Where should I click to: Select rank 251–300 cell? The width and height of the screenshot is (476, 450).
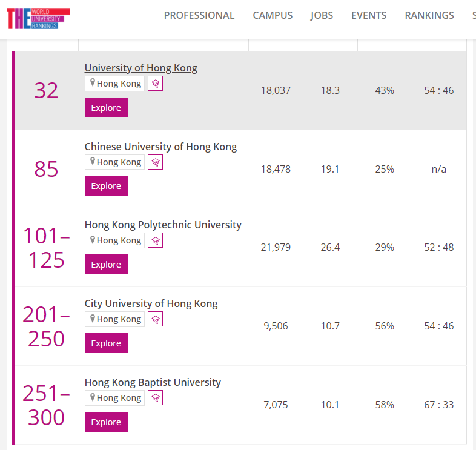pos(47,405)
